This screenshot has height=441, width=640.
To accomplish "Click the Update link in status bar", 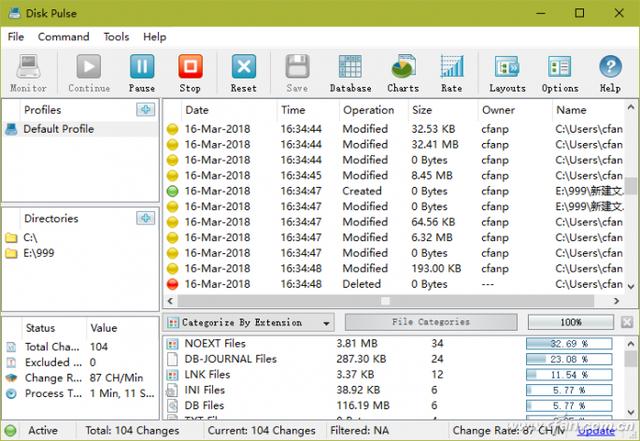I will pyautogui.click(x=596, y=431).
